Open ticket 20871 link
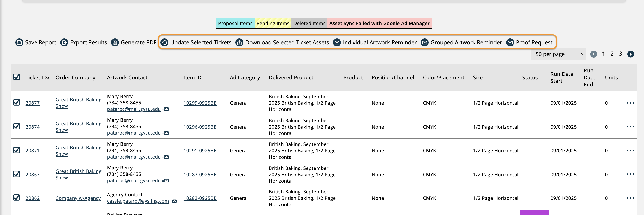Screen dimensions: 644x215 [x=33, y=151]
